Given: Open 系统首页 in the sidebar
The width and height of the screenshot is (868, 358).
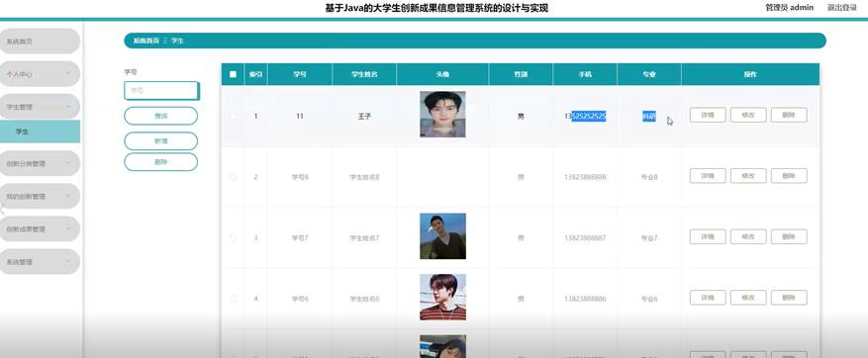Looking at the screenshot, I should click(x=40, y=42).
